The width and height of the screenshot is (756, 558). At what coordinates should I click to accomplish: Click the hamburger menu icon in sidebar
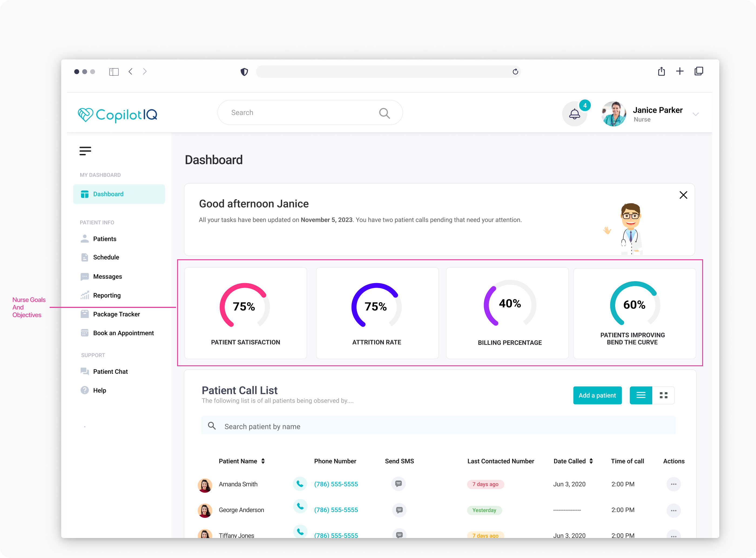85,151
